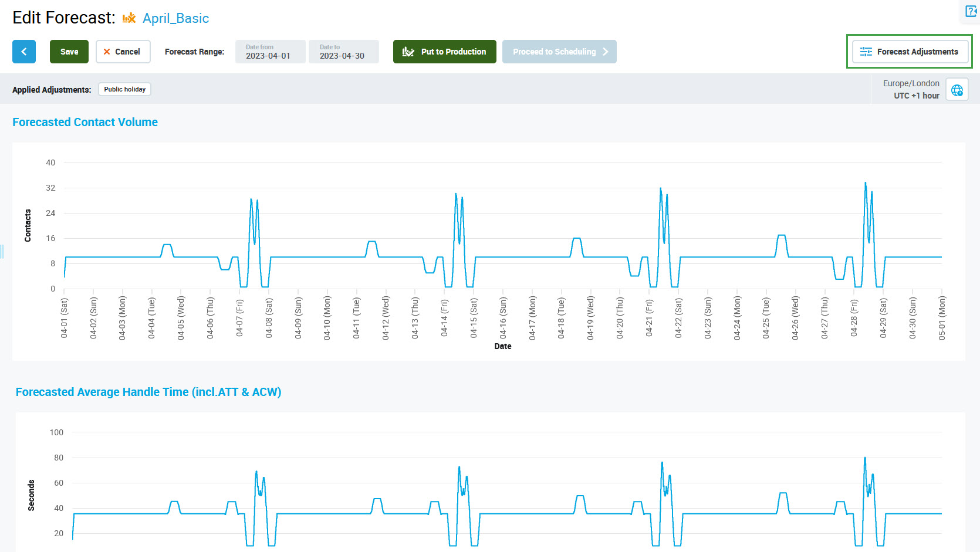
Task: Click the Public holiday adjustment tag
Action: pyautogui.click(x=124, y=89)
